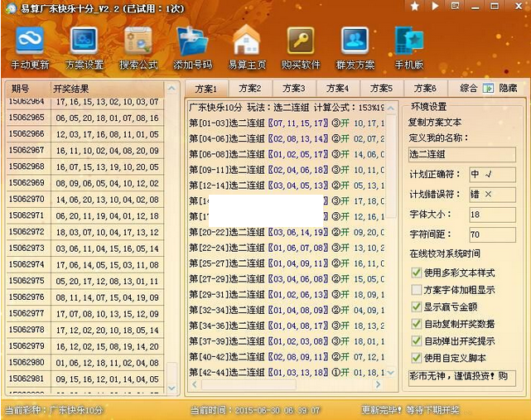Click the 当前时间 status bar text
531x420 pixels.
pyautogui.click(x=255, y=410)
